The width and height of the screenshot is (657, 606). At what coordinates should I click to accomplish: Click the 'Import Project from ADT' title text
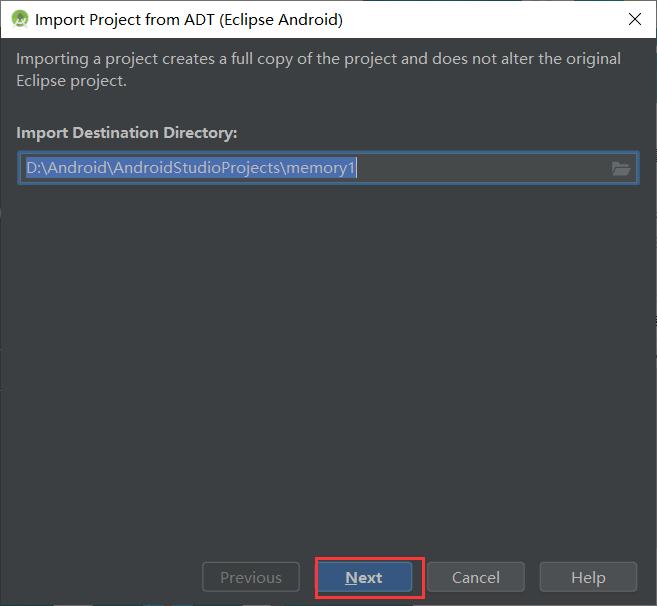[x=189, y=20]
